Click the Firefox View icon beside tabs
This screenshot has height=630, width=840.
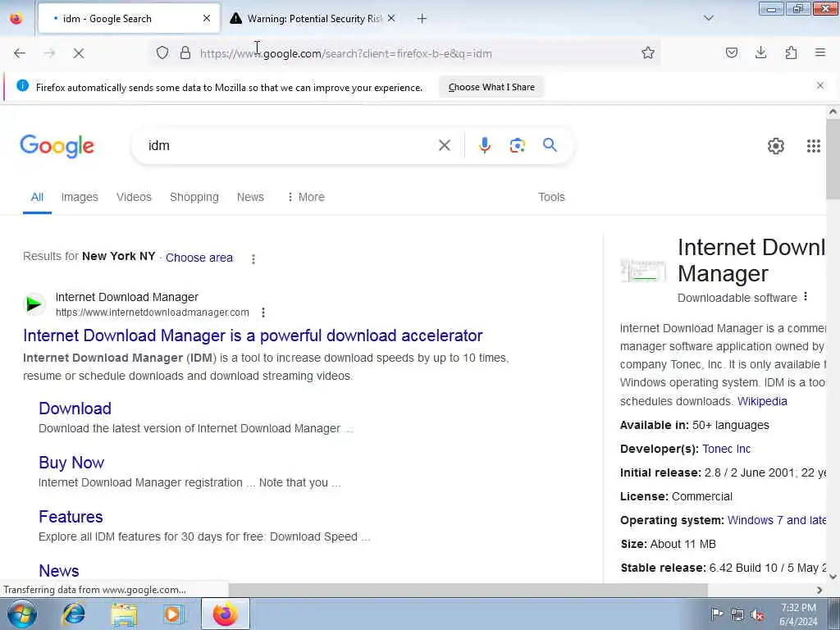click(16, 19)
